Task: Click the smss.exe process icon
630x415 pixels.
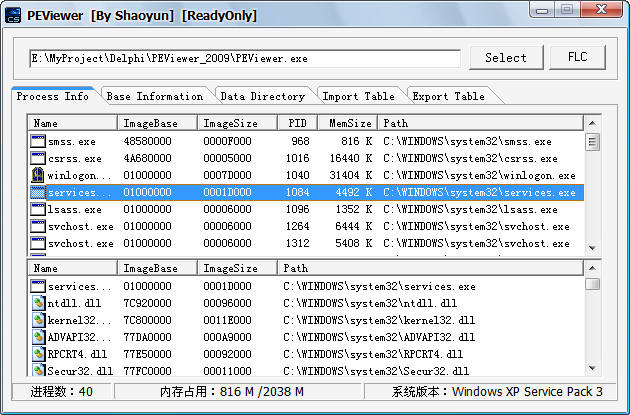Action: pyautogui.click(x=38, y=141)
